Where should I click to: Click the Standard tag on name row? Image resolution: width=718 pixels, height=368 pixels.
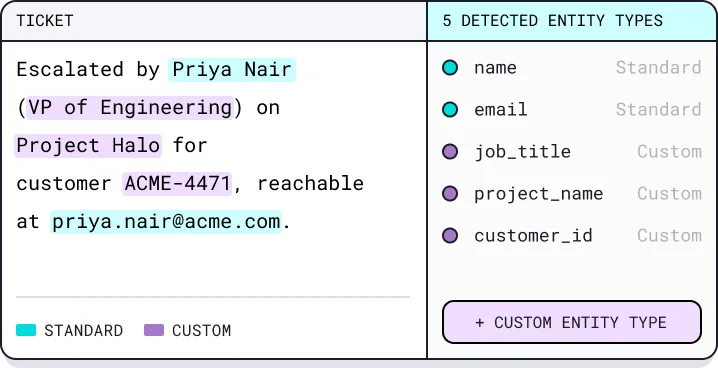tap(658, 68)
